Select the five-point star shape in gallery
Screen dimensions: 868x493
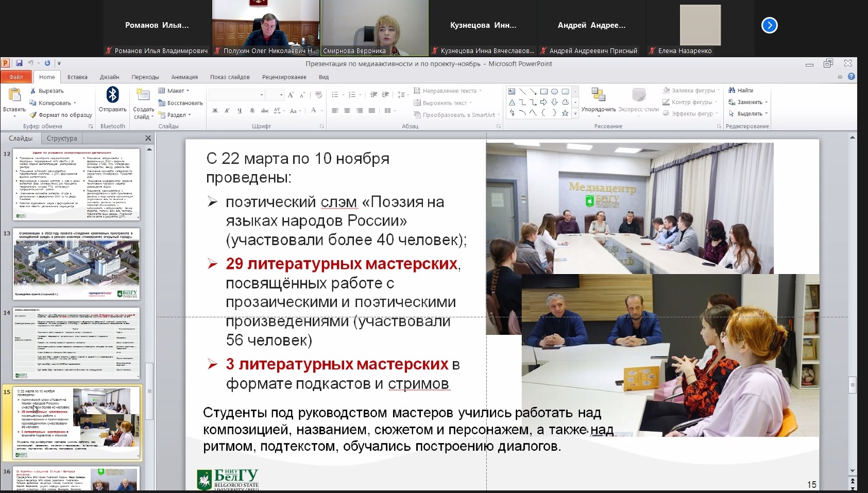565,113
